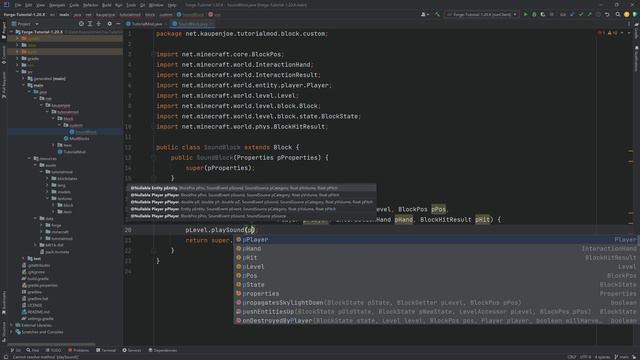Run the Forge Tutorial runClient configuration
Viewport: 640px width, 360px height.
(525, 14)
